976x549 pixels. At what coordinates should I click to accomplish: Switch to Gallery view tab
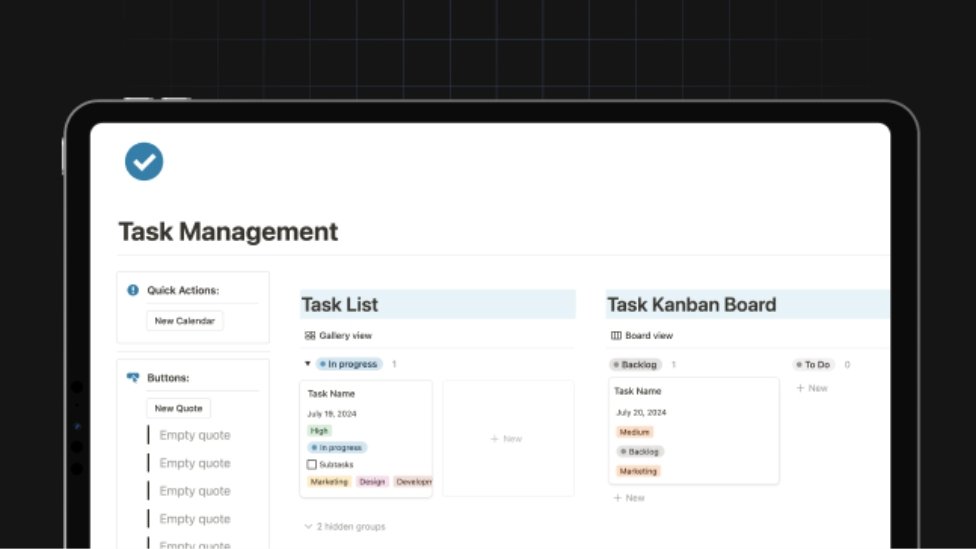click(338, 336)
